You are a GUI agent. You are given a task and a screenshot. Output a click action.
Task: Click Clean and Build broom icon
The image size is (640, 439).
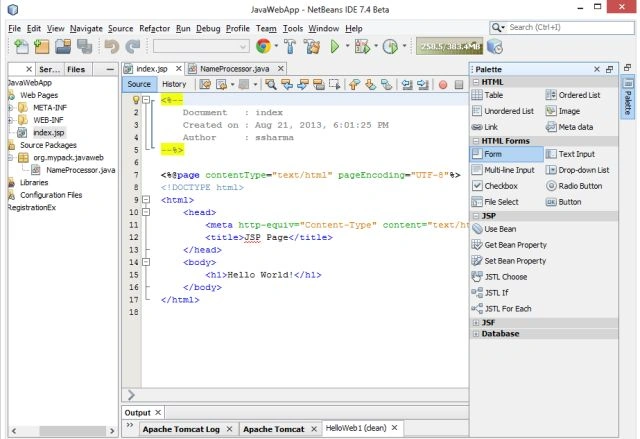pos(312,47)
